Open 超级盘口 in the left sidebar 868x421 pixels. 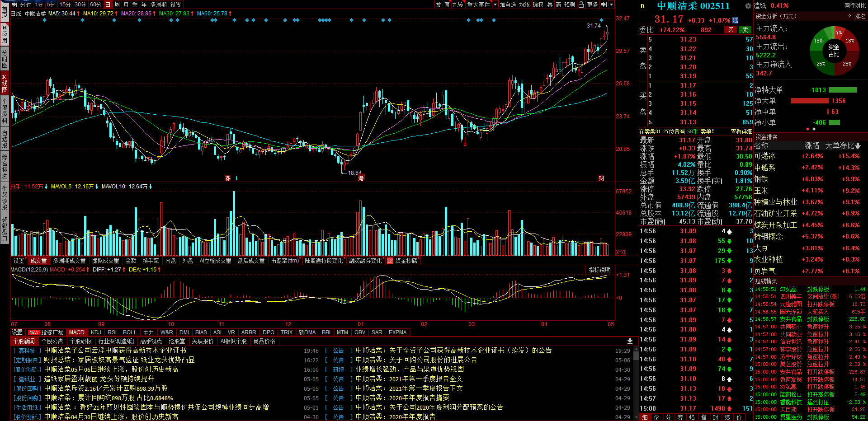coord(5,229)
